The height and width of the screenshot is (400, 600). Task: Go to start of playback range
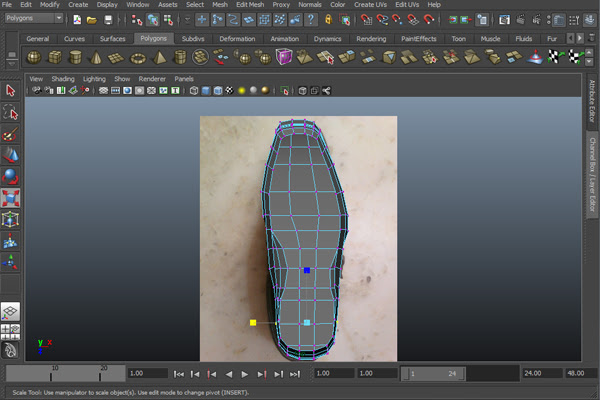click(179, 374)
